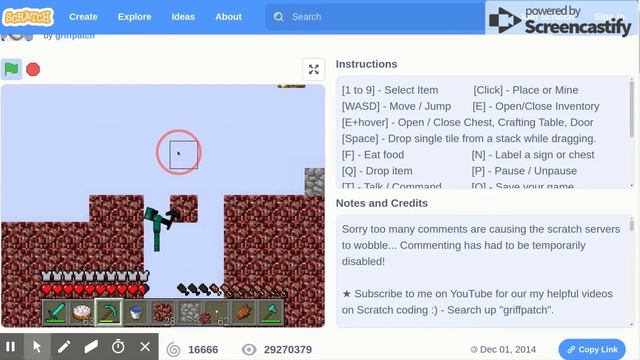This screenshot has width=640, height=360.
Task: Click "[N] - Label a sign or chest" text
Action: point(533,155)
